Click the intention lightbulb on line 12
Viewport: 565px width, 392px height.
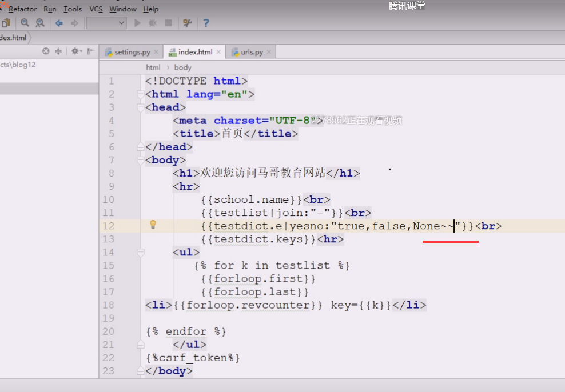[153, 225]
